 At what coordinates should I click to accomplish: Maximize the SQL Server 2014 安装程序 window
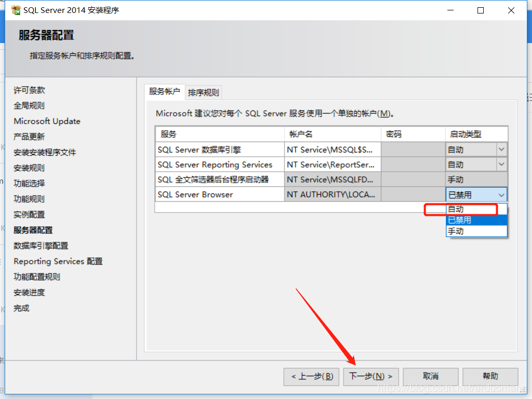481,10
